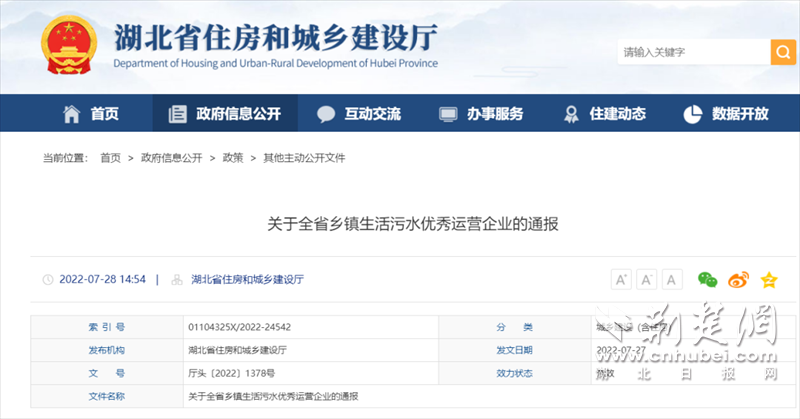The image size is (800, 419).
Task: Reset font size with plain A button
Action: (x=672, y=280)
